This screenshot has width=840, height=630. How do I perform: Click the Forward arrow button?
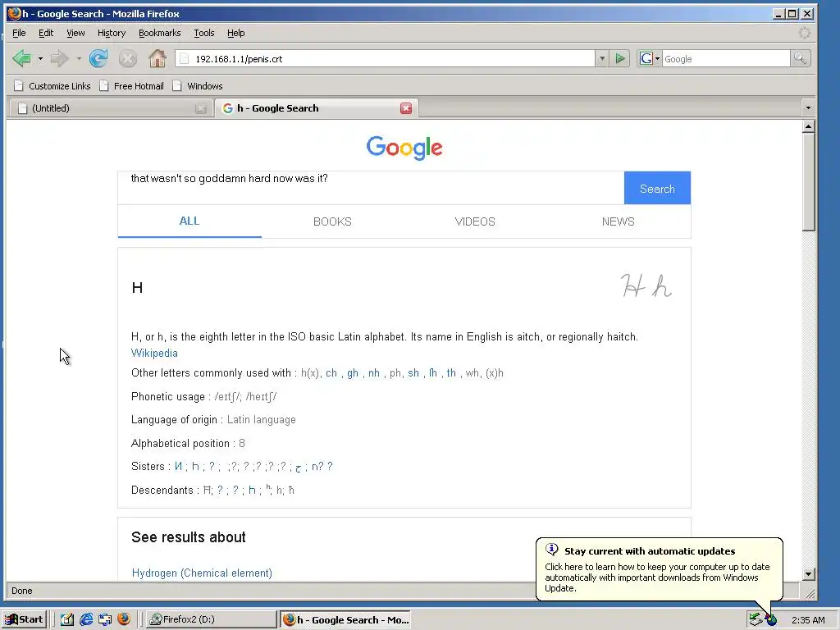(x=59, y=58)
